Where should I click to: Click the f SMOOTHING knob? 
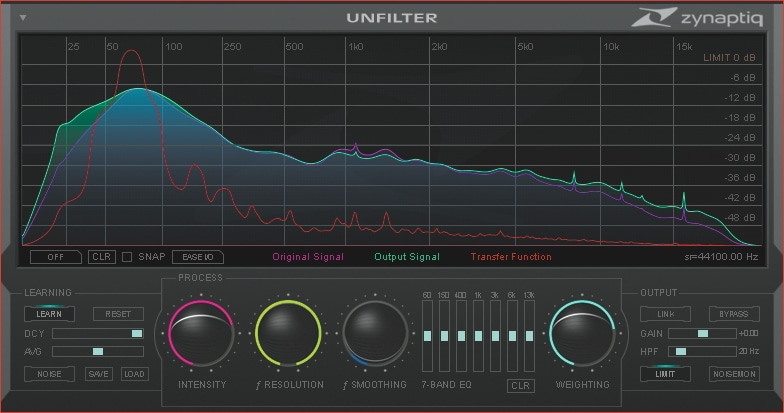[x=375, y=334]
